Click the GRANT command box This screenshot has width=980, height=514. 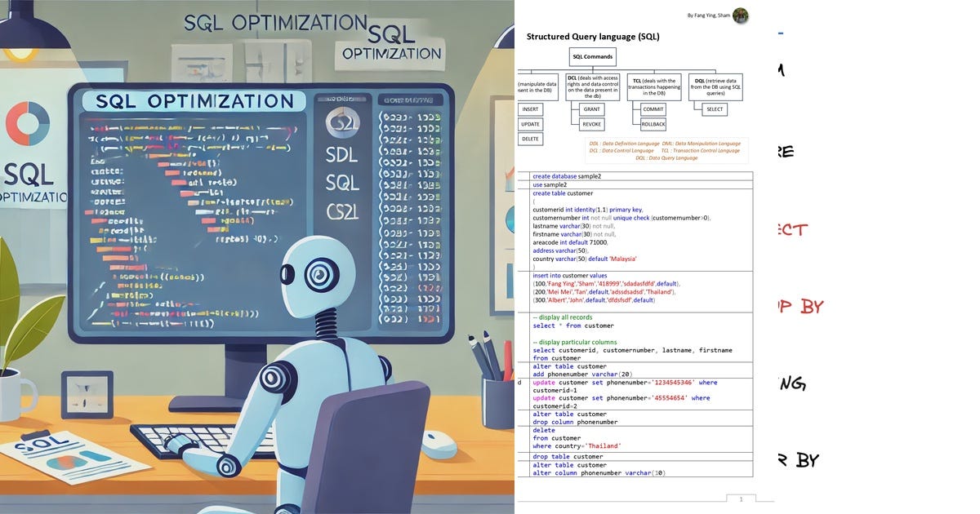pos(593,109)
